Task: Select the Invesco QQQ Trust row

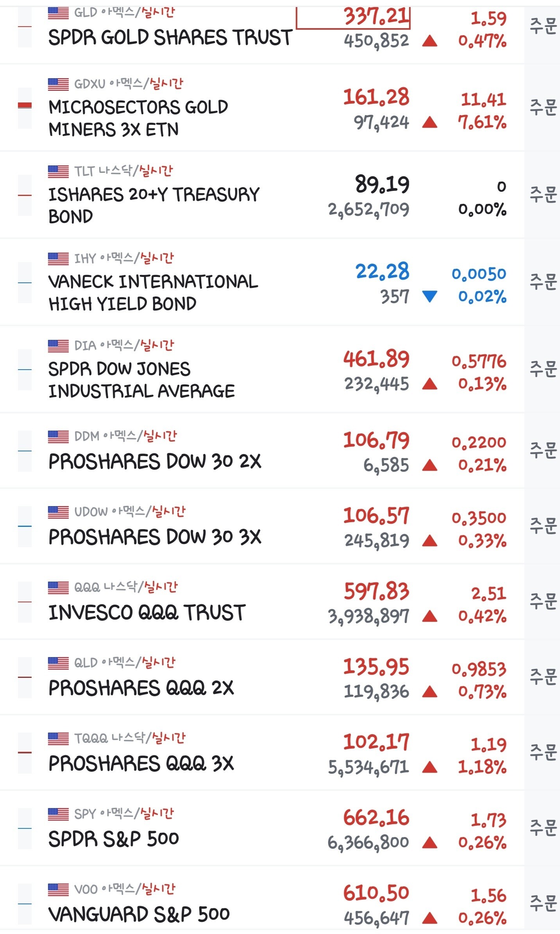Action: [262, 602]
